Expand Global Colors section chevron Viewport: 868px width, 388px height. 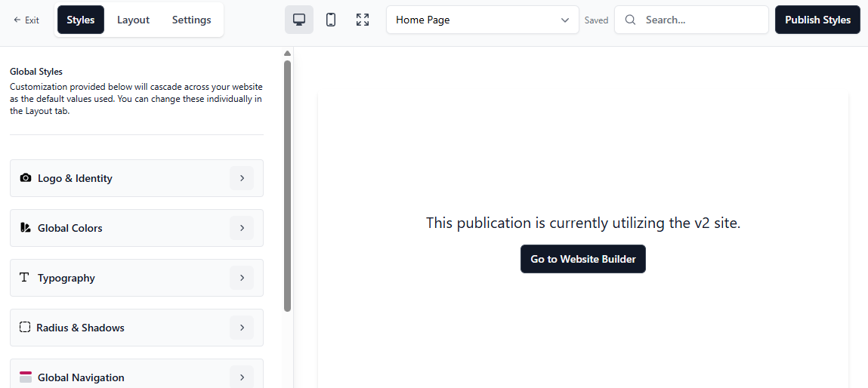point(242,228)
